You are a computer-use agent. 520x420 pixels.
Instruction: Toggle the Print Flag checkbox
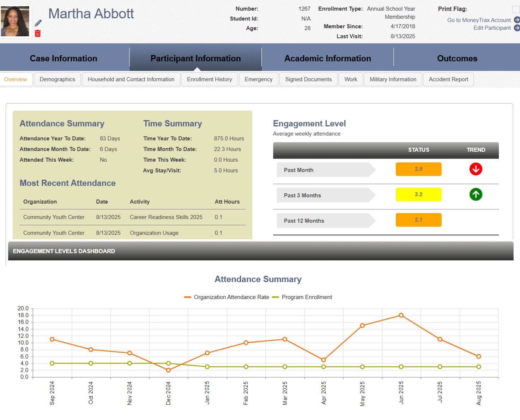(x=515, y=9)
